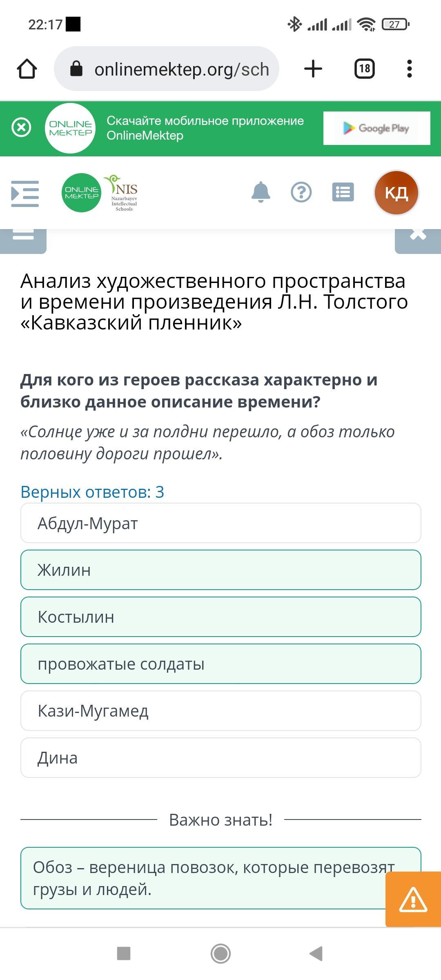
Task: Toggle the провожатые солдаты answer
Action: point(220,664)
